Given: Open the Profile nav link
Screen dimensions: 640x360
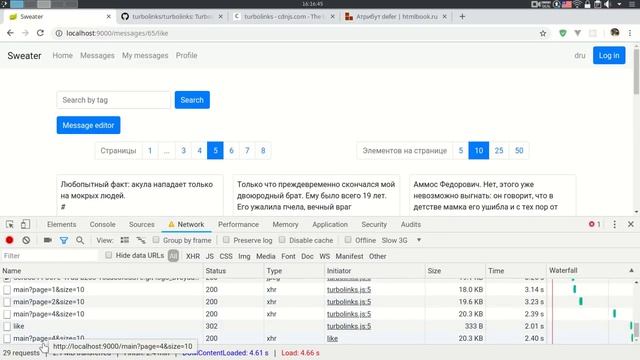Looking at the screenshot, I should [187, 56].
